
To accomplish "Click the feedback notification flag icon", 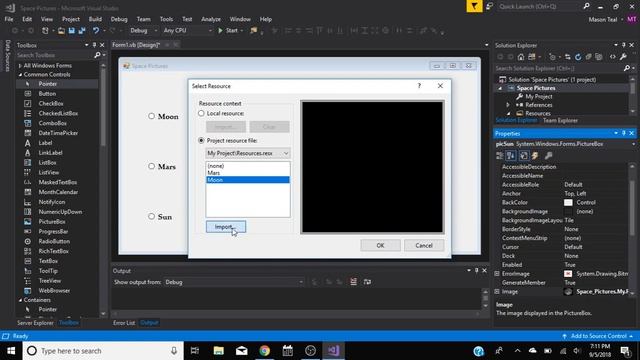I will click(474, 6).
